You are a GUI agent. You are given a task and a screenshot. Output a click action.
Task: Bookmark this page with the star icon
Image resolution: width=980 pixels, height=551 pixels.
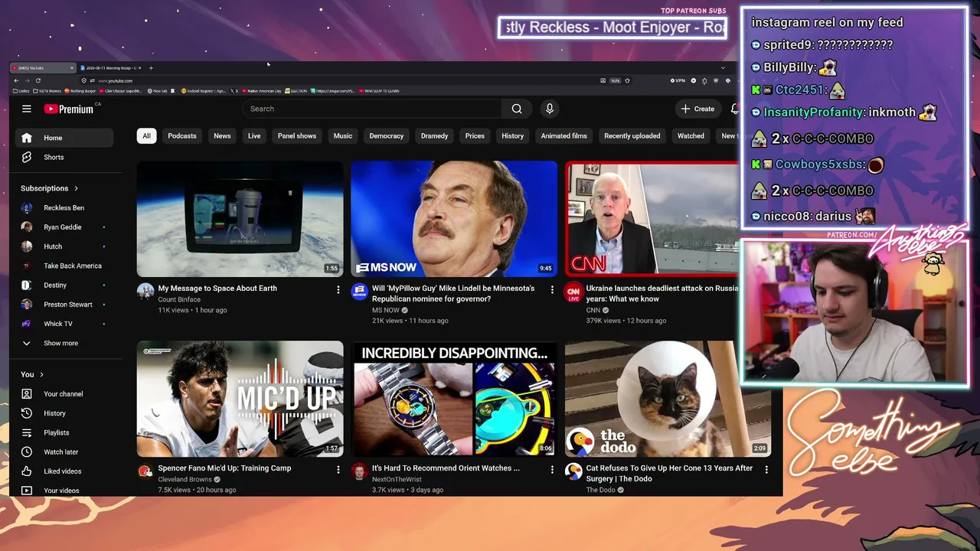click(x=627, y=80)
